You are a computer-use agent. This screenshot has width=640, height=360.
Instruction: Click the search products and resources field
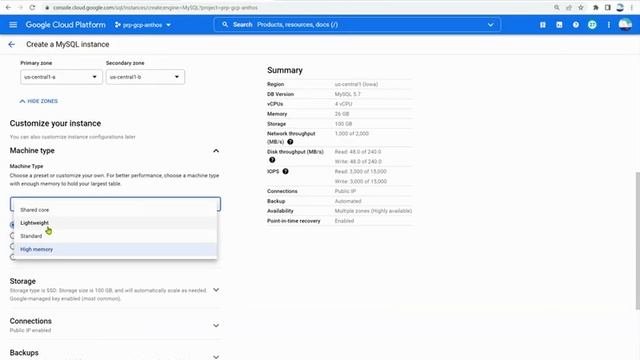(357, 25)
